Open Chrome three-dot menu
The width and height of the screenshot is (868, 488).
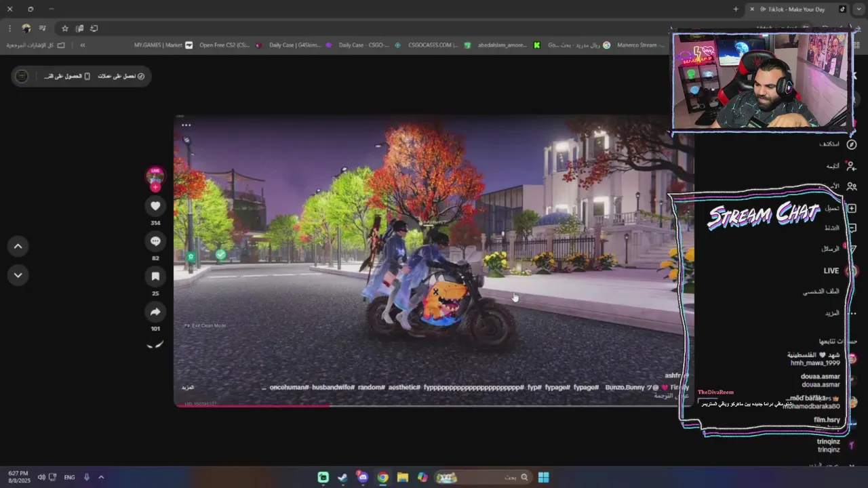pos(9,28)
